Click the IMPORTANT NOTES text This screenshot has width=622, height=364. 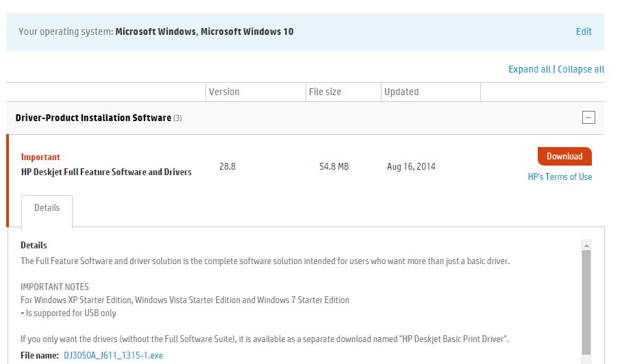(x=55, y=287)
